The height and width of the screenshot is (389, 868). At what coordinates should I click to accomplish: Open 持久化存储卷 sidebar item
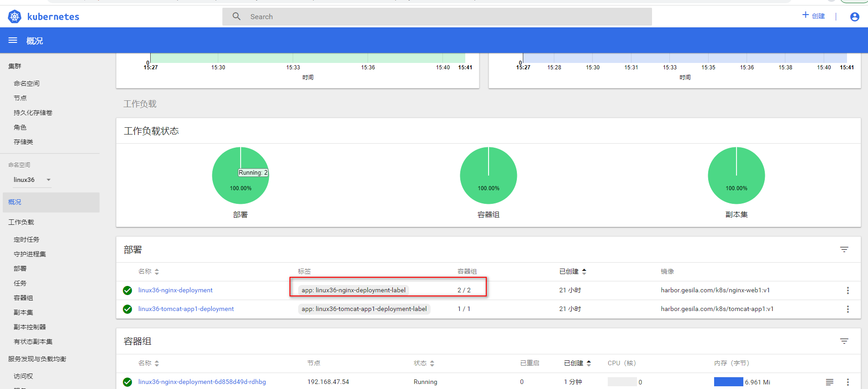pos(33,113)
